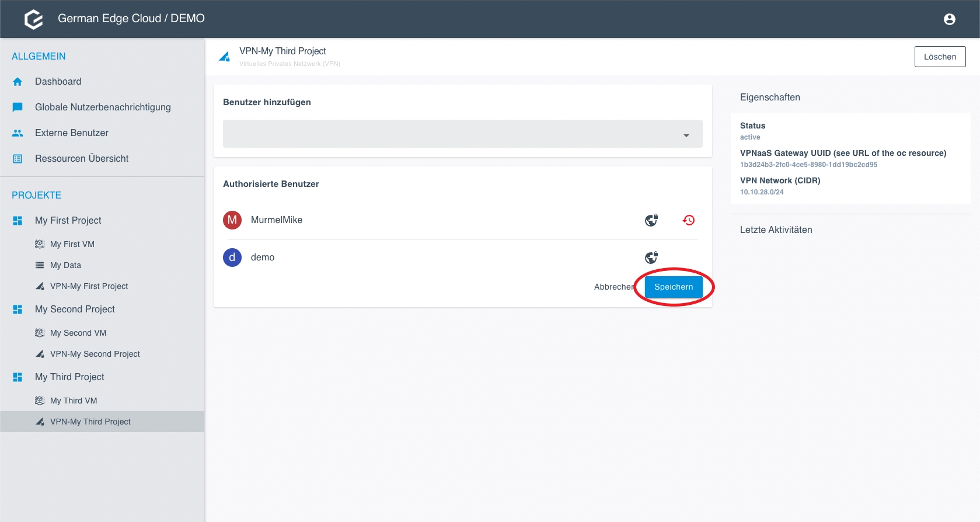
Task: Click the VPN-My Third Project sidebar icon
Action: (x=40, y=422)
